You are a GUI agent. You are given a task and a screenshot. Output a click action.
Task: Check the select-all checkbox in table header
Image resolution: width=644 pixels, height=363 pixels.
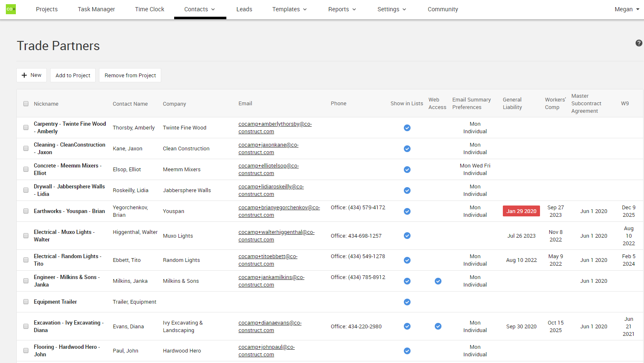[26, 104]
